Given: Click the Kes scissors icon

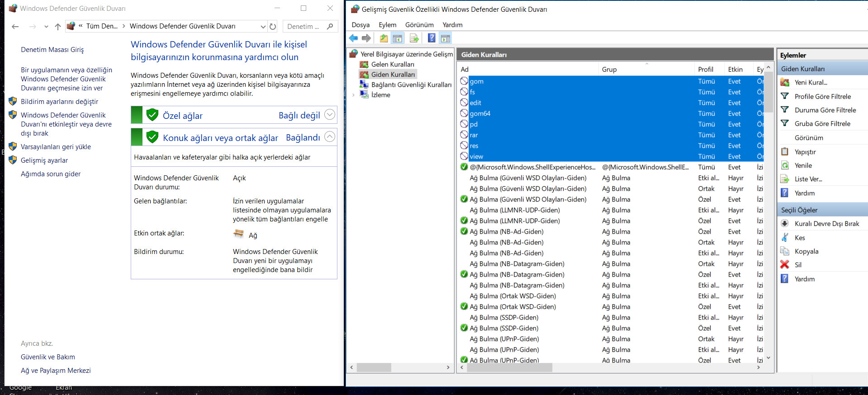Looking at the screenshot, I should (785, 238).
